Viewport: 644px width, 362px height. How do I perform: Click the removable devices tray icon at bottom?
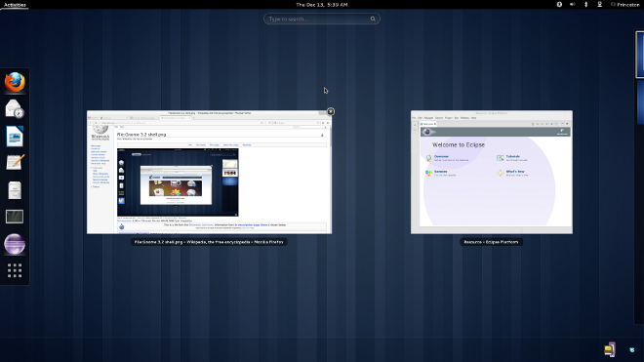[x=610, y=349]
